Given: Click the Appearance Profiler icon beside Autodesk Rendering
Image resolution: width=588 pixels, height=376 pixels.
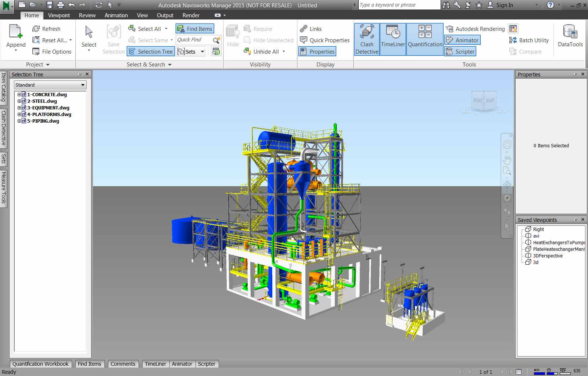Looking at the screenshot, I should tap(513, 29).
